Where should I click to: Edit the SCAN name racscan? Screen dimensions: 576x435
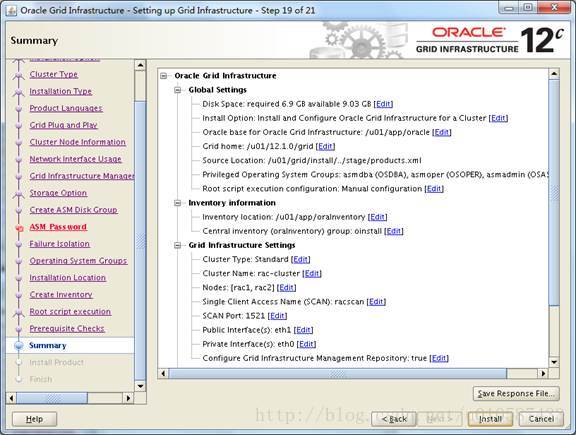[x=376, y=302]
